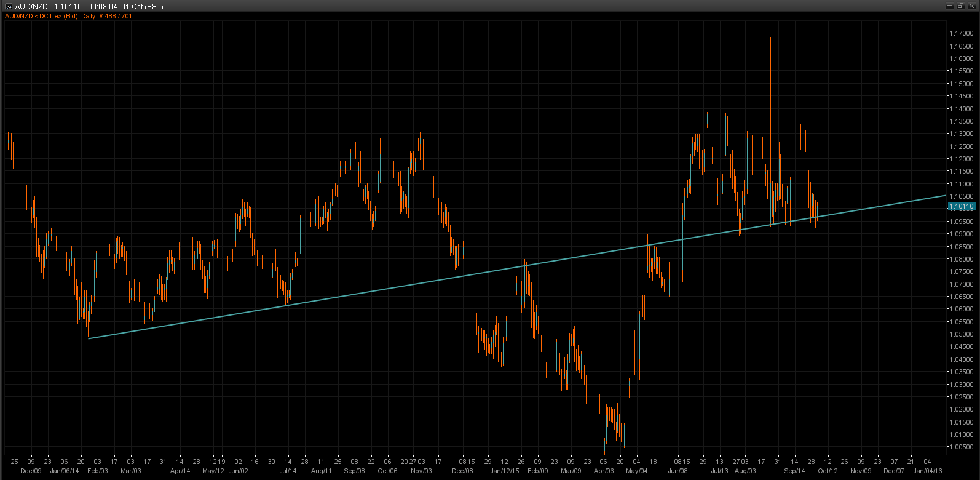
Task: Click the 1.14000 price axis label
Action: pos(962,109)
